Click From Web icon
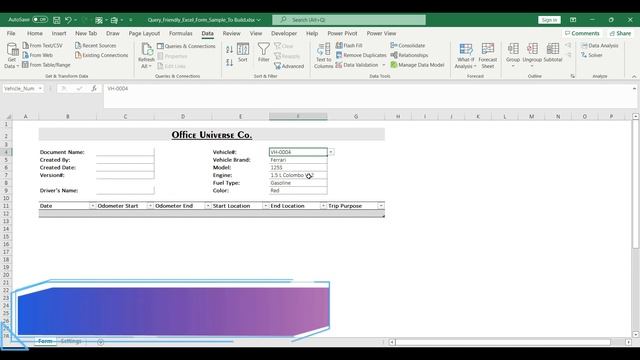Screen dimensions: 640x360 [26, 55]
